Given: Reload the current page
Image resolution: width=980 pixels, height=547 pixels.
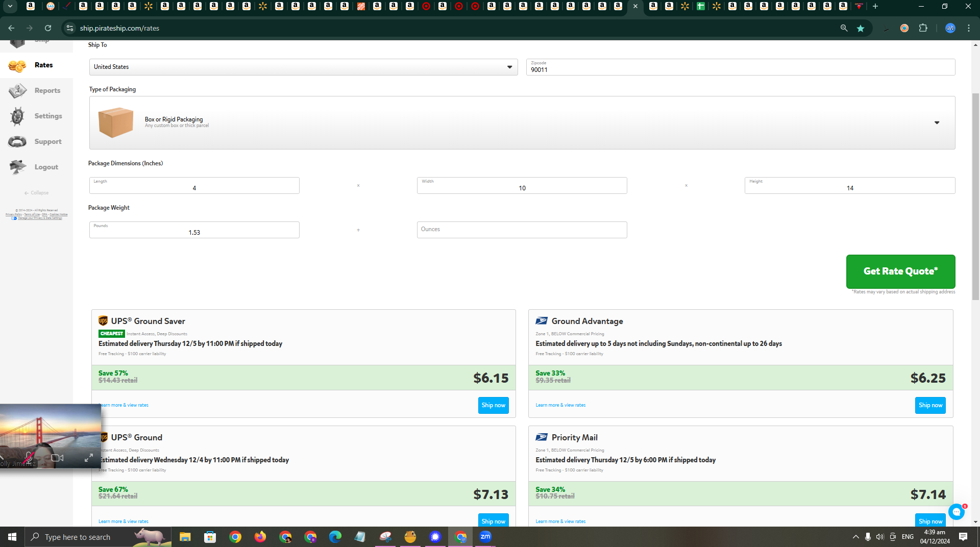Looking at the screenshot, I should [x=48, y=28].
